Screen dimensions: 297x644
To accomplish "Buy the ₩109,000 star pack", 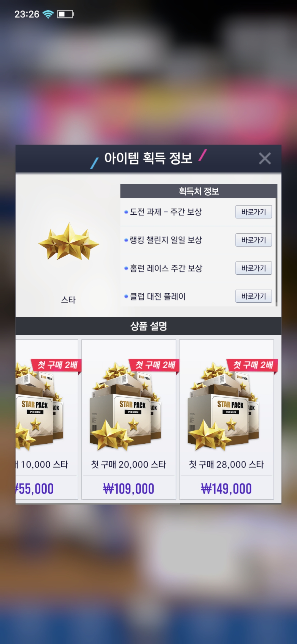I will [x=128, y=489].
